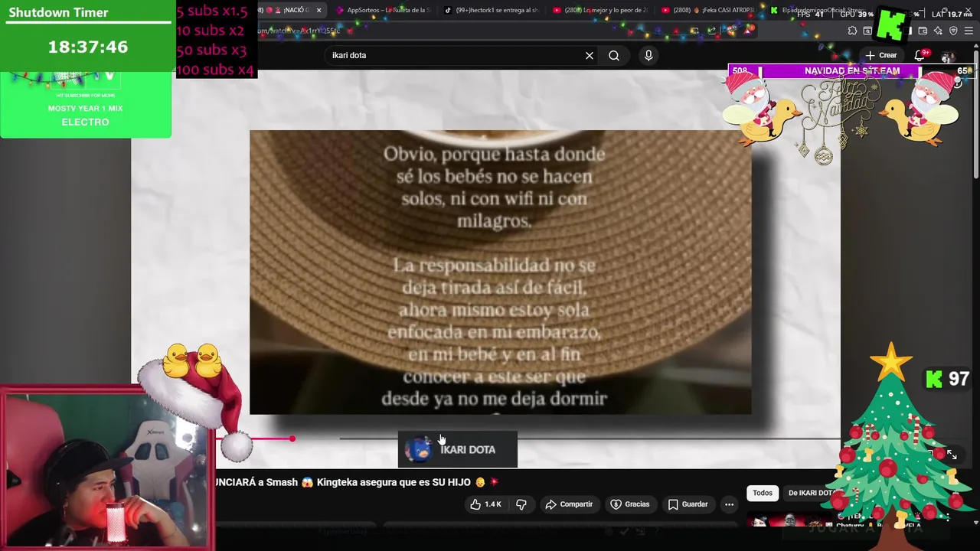Open the YouTube account avatar menu
Viewport: 980px width, 551px height.
pyautogui.click(x=948, y=57)
